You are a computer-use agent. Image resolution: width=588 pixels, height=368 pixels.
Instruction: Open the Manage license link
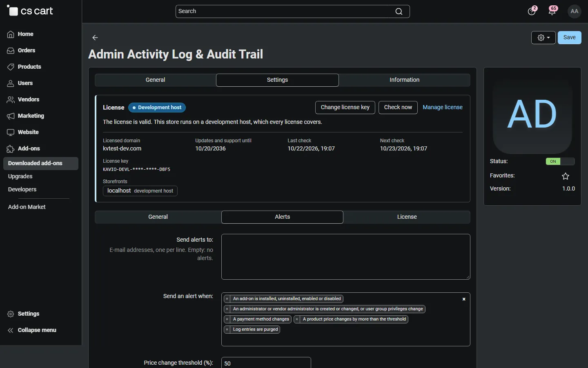point(443,108)
